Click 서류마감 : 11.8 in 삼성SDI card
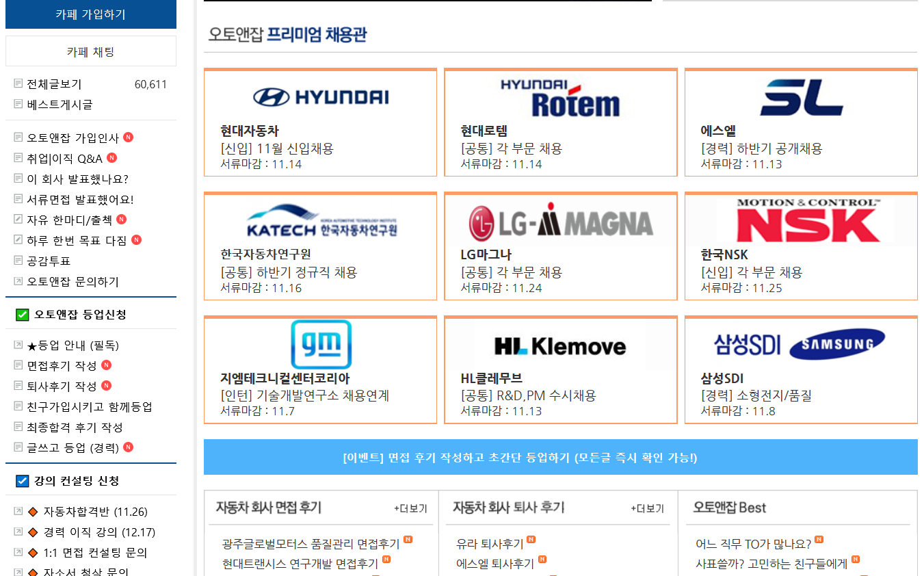 pos(738,411)
